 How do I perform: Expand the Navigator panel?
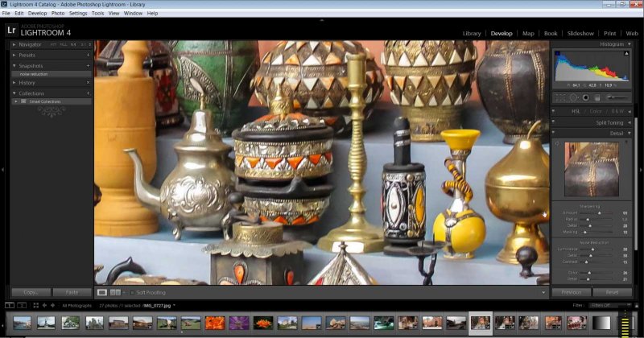(14, 44)
